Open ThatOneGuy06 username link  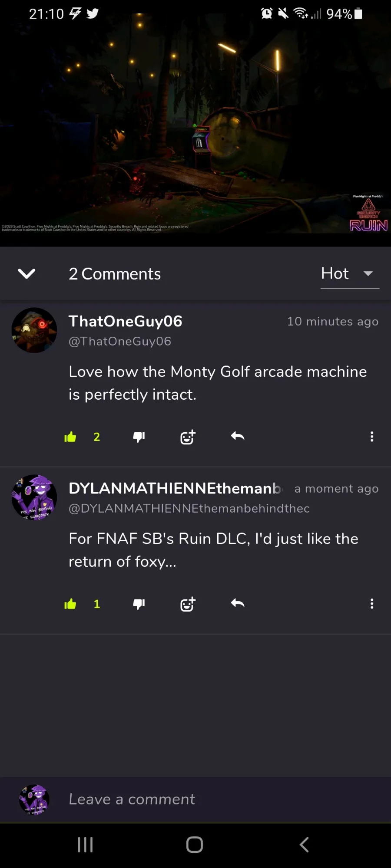pos(125,321)
